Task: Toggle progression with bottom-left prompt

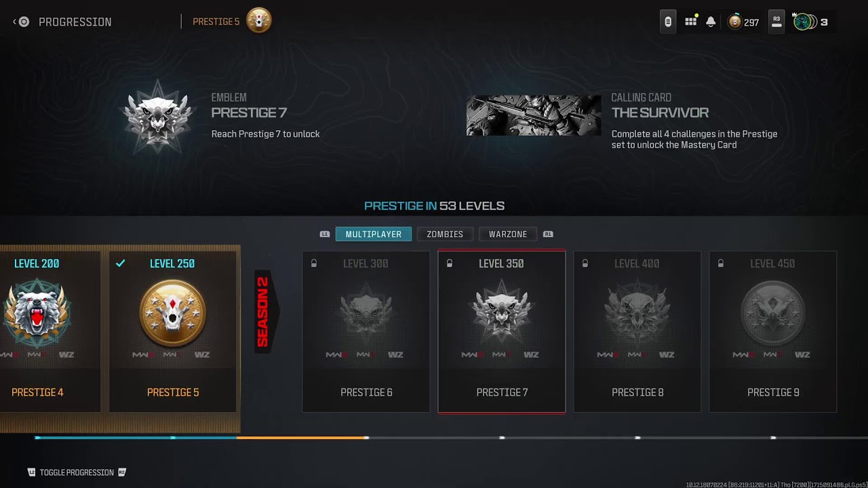Action: (x=77, y=472)
